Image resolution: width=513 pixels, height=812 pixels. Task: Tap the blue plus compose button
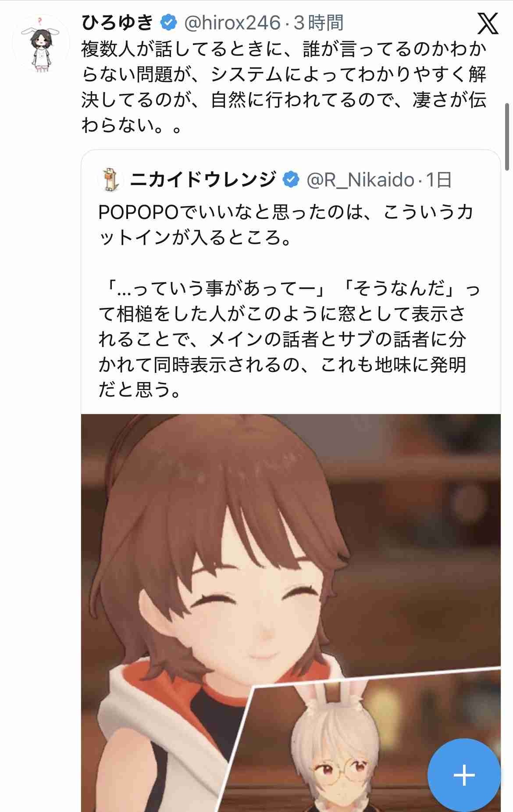tap(464, 775)
